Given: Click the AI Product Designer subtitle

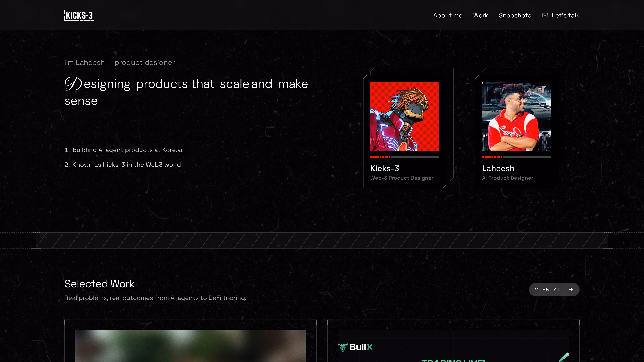Looking at the screenshot, I should (507, 178).
